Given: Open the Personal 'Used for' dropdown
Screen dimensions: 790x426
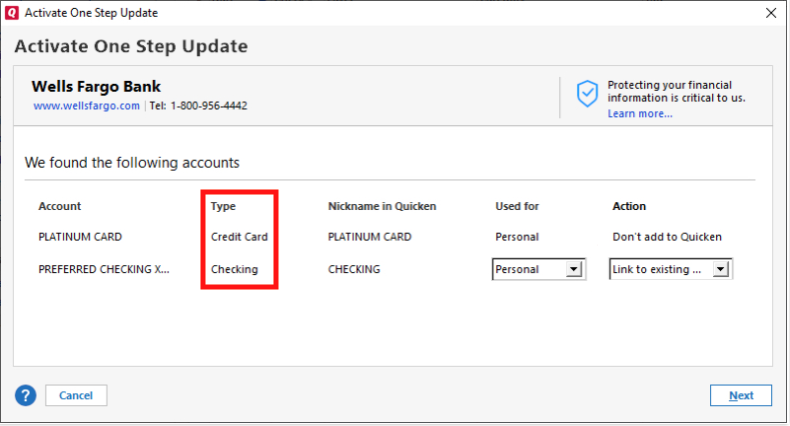Looking at the screenshot, I should 538,269.
